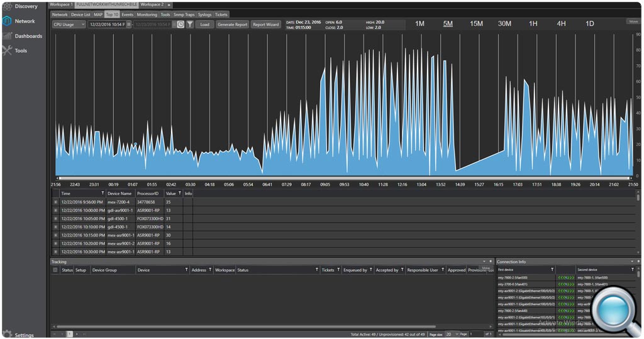
Task: Open the start date calendar picker icon
Action: click(128, 25)
